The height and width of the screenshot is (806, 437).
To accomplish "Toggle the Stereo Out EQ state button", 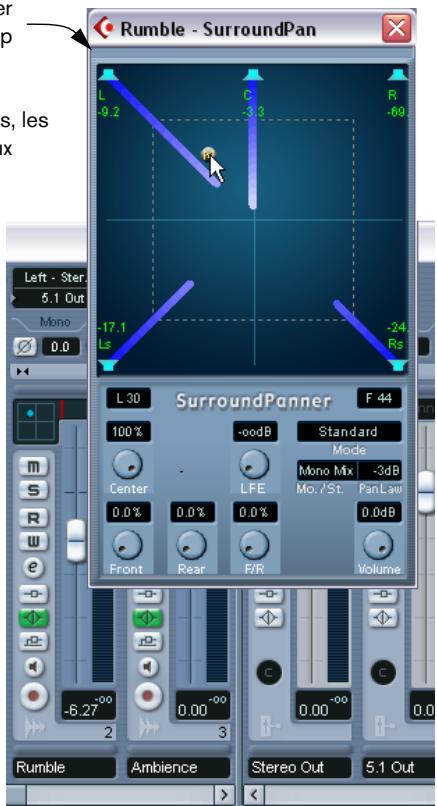I will pos(269,617).
